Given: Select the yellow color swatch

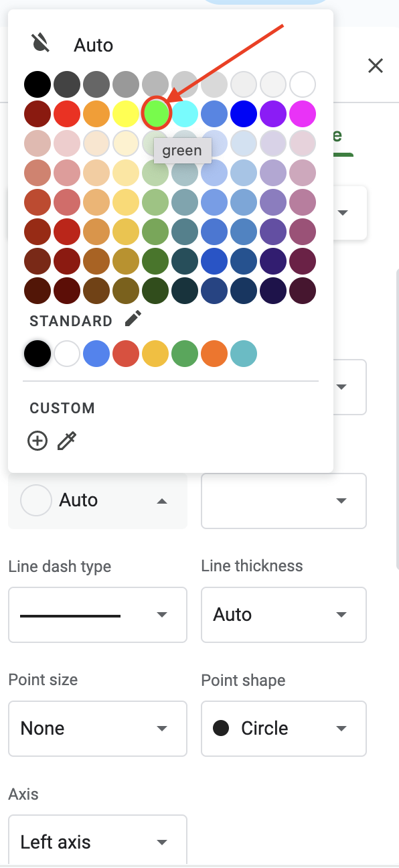Looking at the screenshot, I should (x=126, y=114).
